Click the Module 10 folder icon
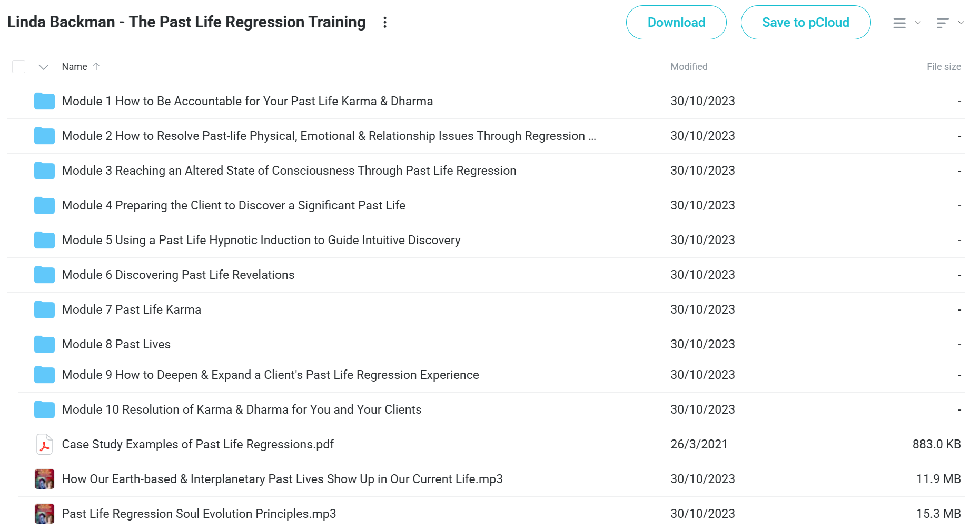Screen dimensions: 980x530 pyautogui.click(x=44, y=409)
